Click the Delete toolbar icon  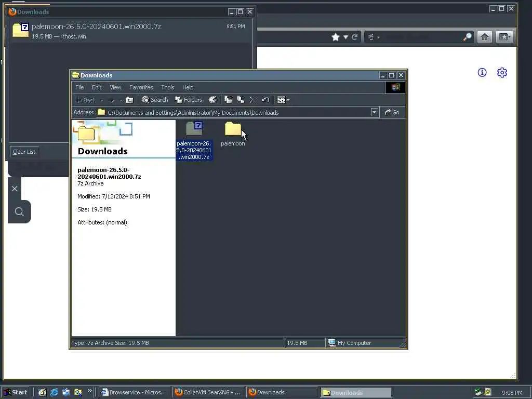(252, 100)
